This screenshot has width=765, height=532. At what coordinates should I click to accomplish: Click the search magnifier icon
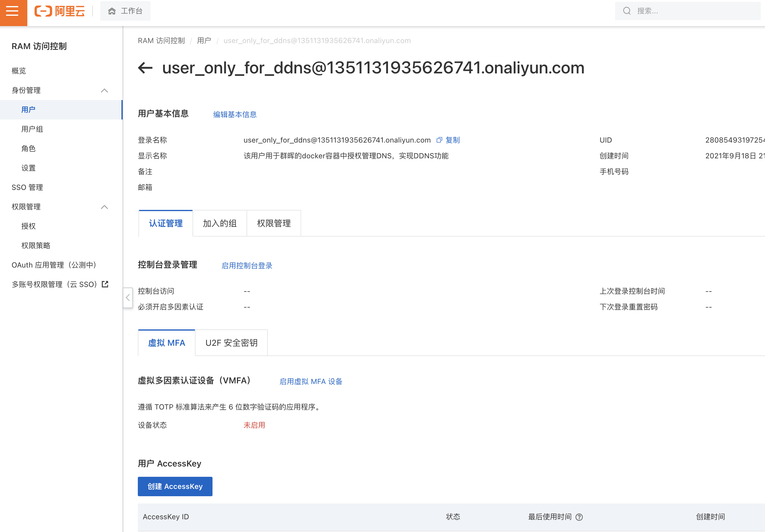pyautogui.click(x=627, y=11)
